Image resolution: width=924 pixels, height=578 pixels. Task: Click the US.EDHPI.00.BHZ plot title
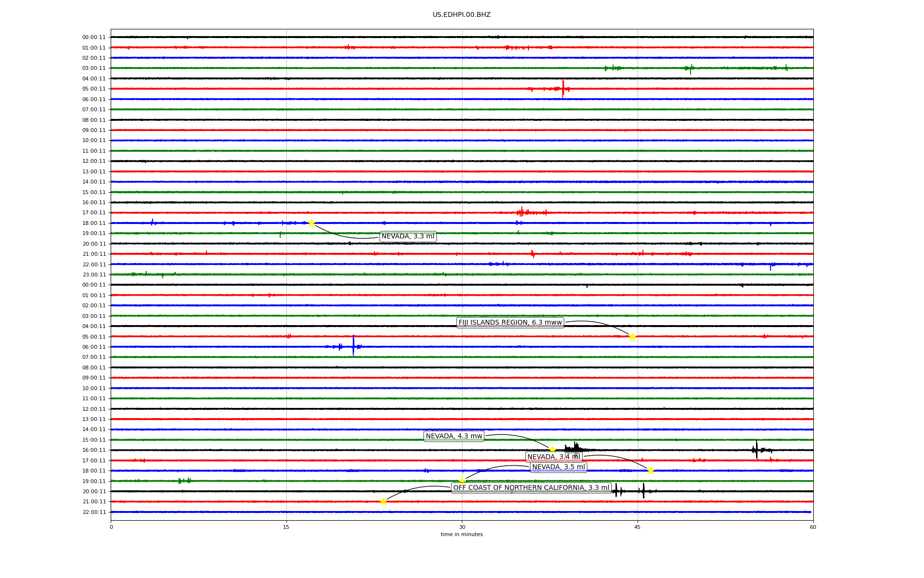point(462,15)
